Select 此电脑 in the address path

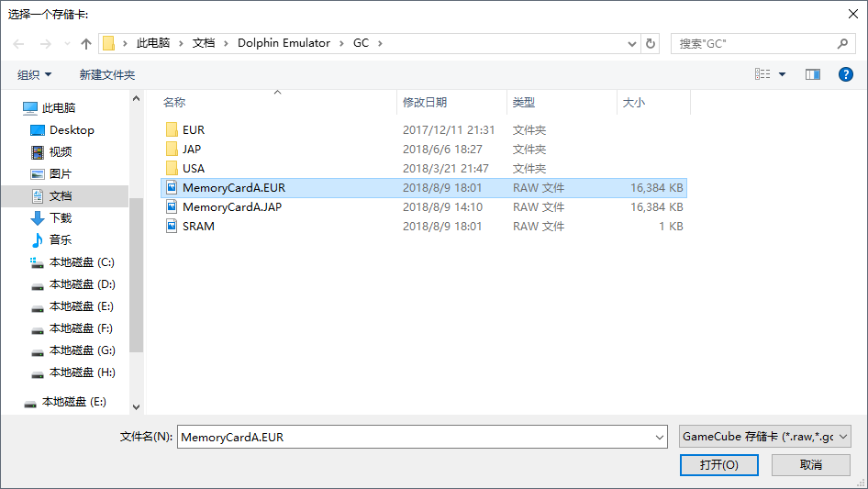pos(153,43)
